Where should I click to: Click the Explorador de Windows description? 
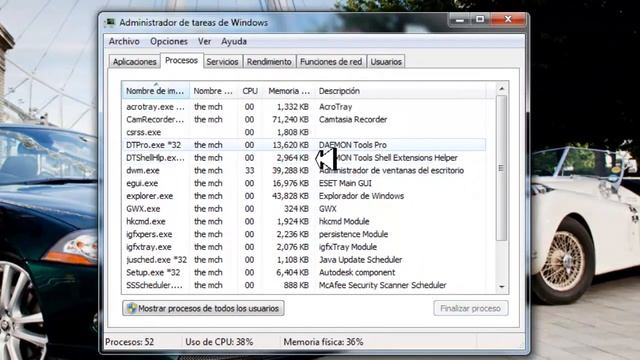tap(361, 196)
